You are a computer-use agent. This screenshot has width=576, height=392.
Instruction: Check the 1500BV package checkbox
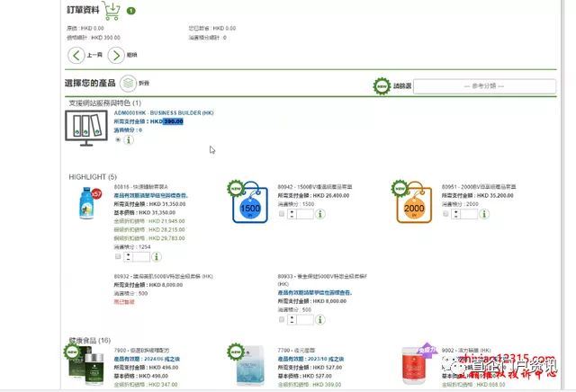pyautogui.click(x=282, y=214)
